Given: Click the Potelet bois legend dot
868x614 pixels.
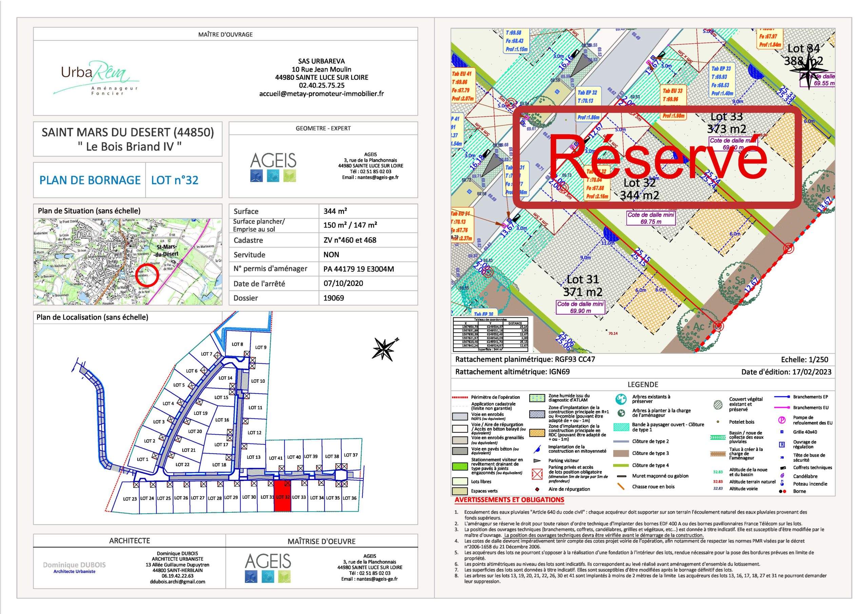Looking at the screenshot, I should 717,422.
